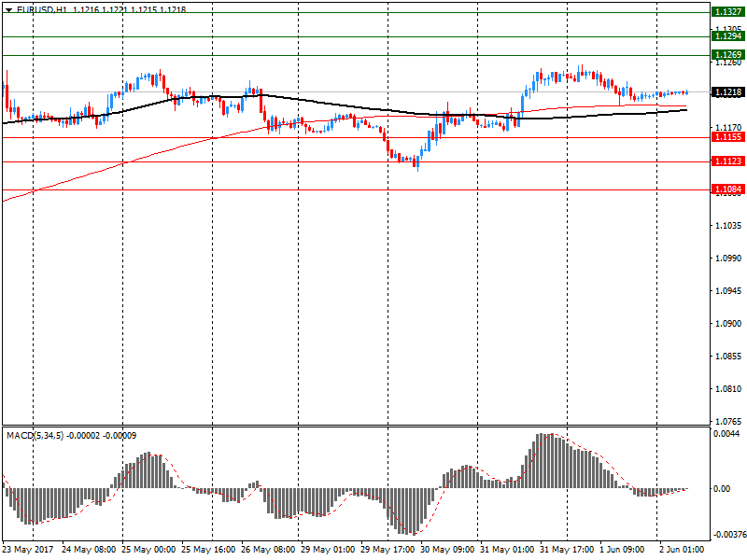Click the 30 May 09:00 time label
This screenshot has width=747, height=560.
[447, 550]
